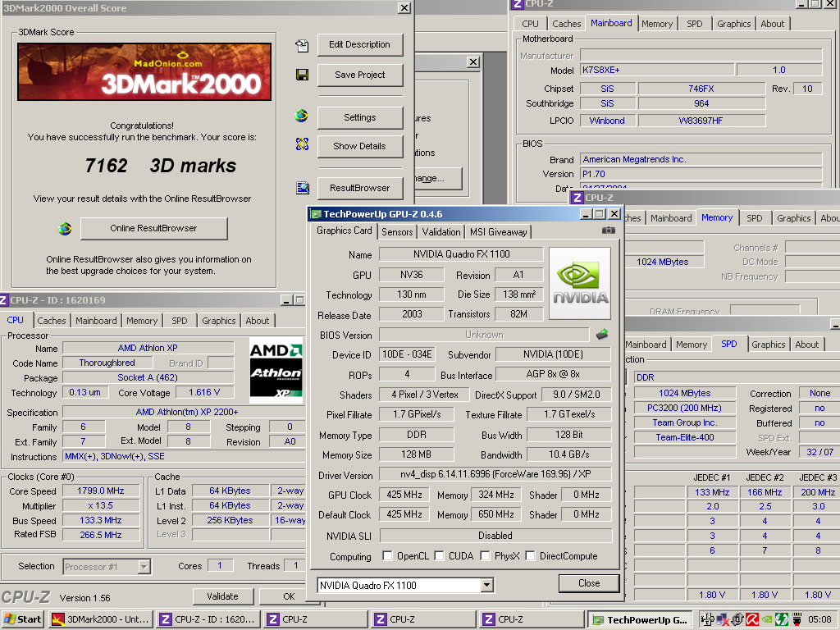Click the green globe tray icon
The height and width of the screenshot is (630, 840).
coord(782,620)
